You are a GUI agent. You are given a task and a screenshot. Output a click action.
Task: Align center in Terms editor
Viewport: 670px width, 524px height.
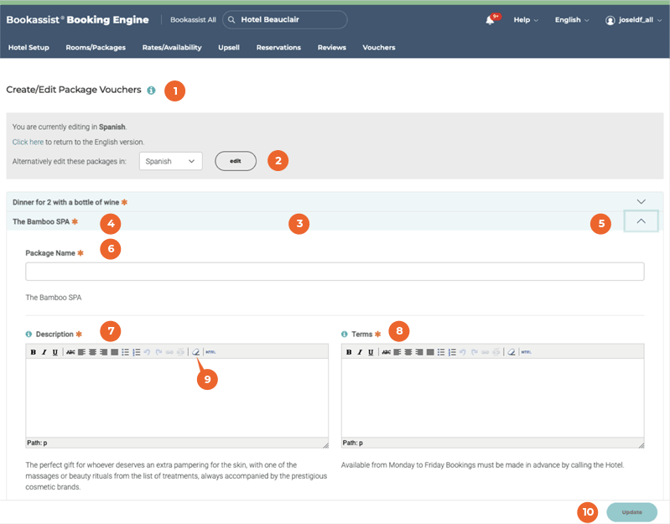[408, 352]
